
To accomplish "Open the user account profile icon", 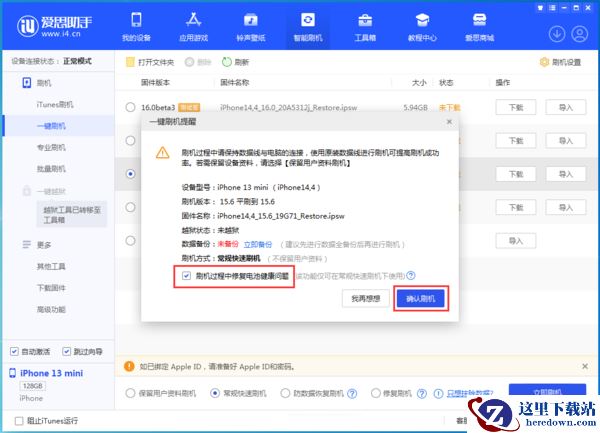I will (580, 34).
